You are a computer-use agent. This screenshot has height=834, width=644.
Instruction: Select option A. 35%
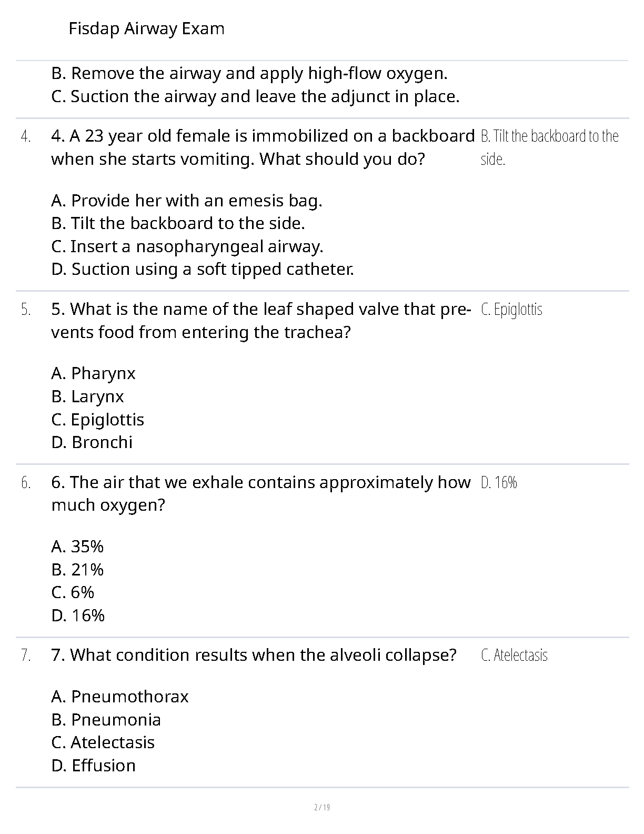77,547
